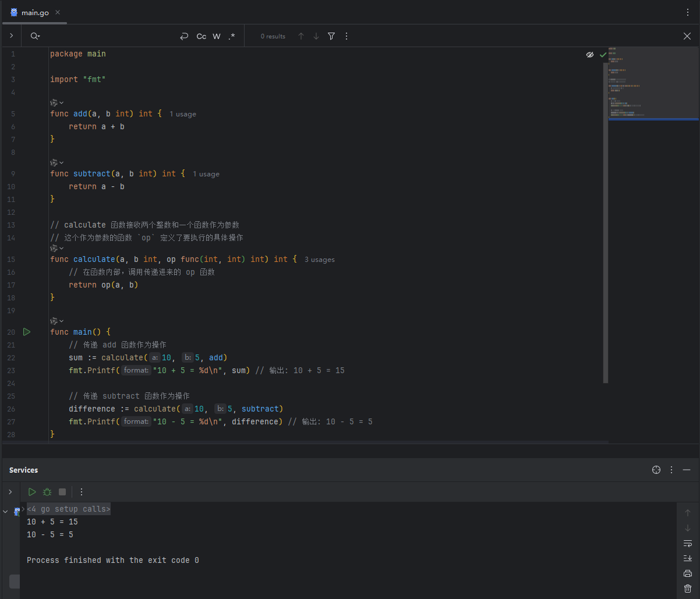Viewport: 700px width, 599px height.
Task: Click 'import "fmt"' on line 3
Action: tap(78, 79)
